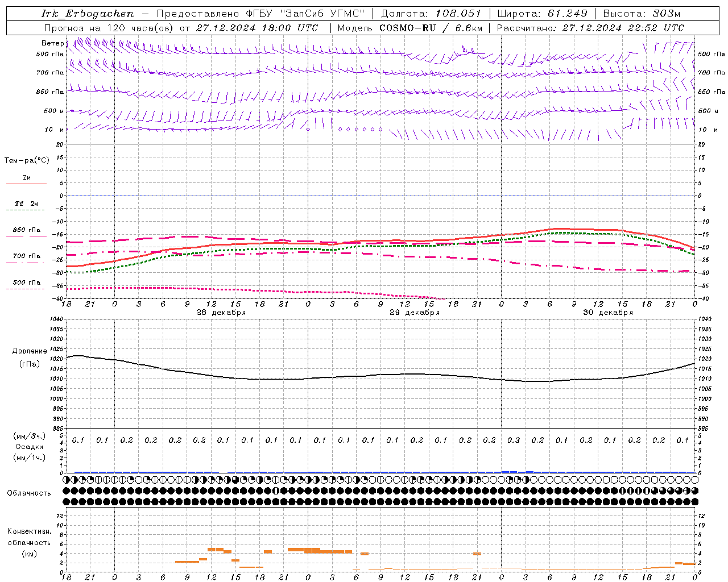Click the '28 декабря' date label
Viewport: 728px width, 582px height.
(x=221, y=313)
